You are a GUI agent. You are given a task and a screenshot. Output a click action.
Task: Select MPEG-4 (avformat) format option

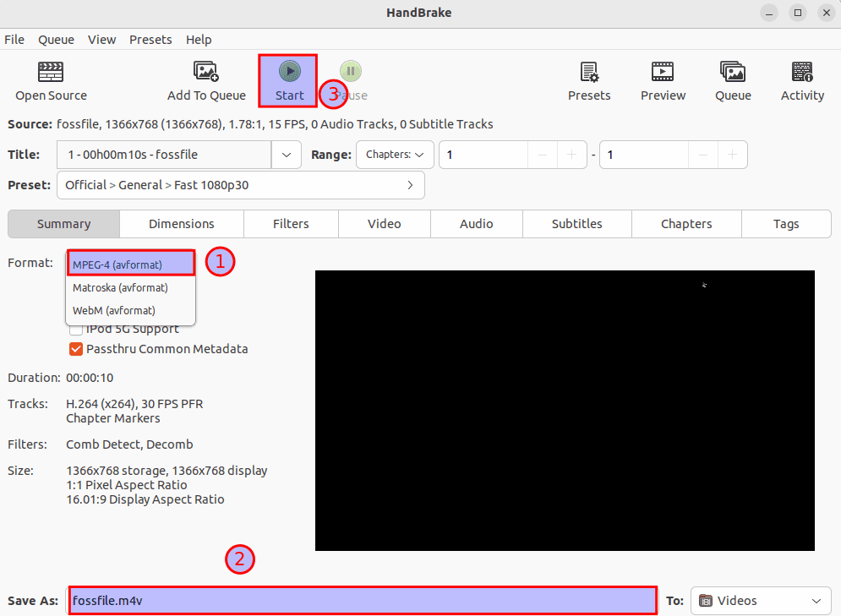coord(131,264)
